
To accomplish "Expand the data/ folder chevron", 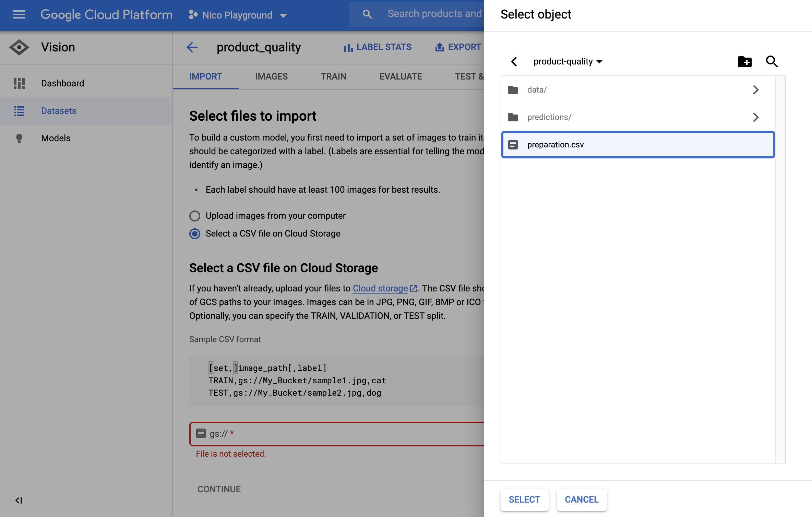I will [756, 90].
